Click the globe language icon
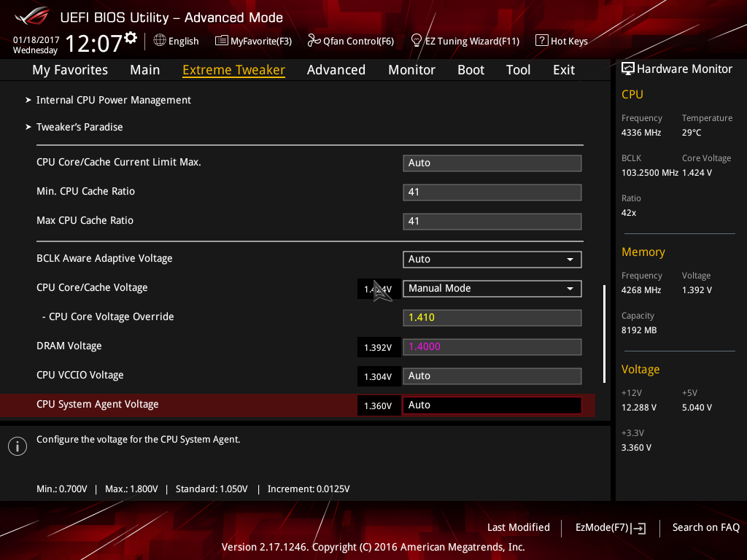The image size is (747, 560). 160,41
